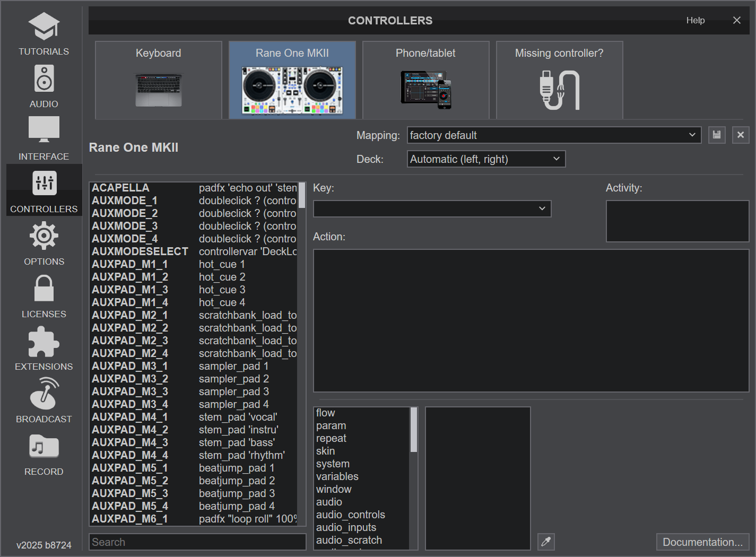Select the audio_scratch action category
Viewport: 756px width, 557px height.
tap(362, 540)
